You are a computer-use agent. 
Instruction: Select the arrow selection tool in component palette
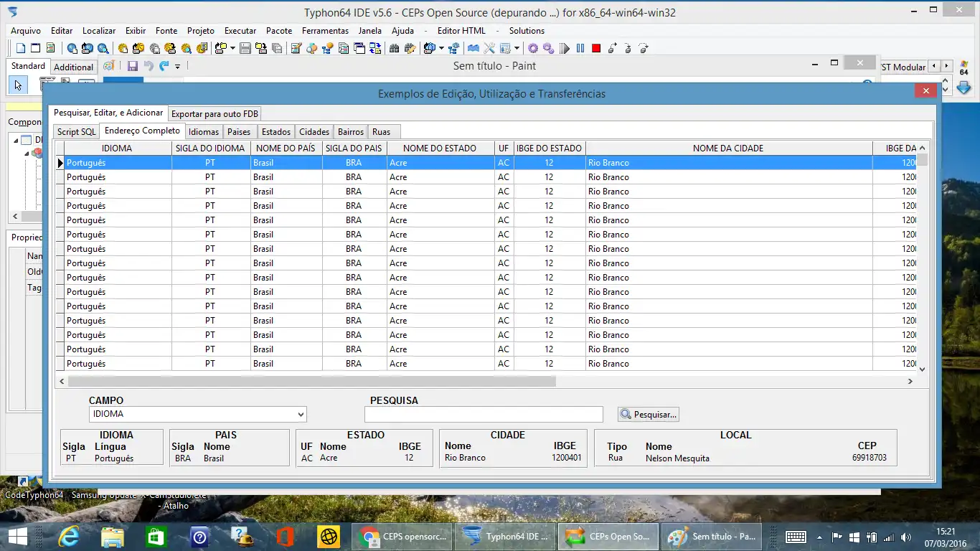[18, 85]
